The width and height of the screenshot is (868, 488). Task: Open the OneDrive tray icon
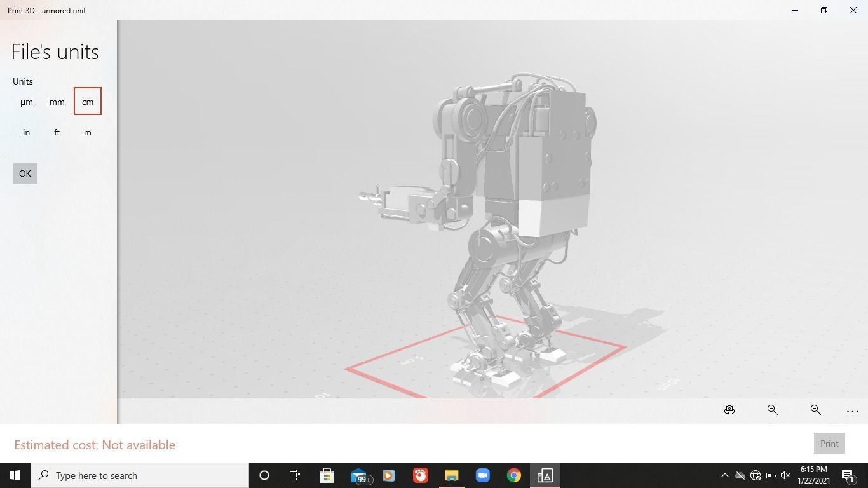click(x=740, y=475)
